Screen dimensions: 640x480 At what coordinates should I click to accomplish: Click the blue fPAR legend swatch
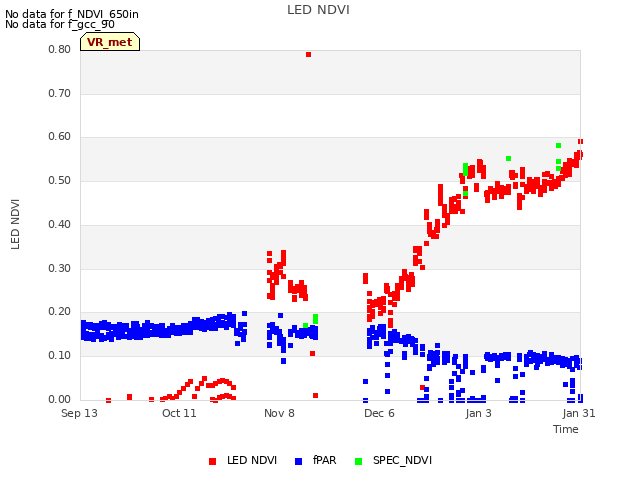coord(298,461)
